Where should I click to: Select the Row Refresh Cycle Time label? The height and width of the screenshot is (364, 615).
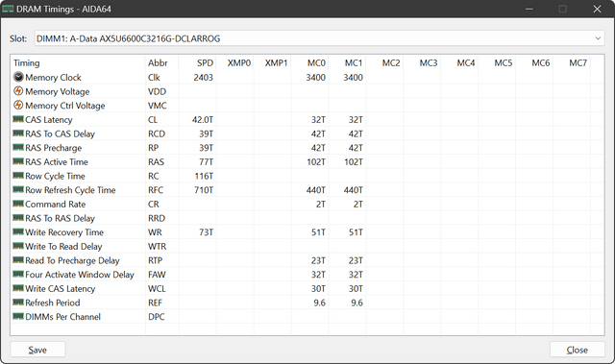70,190
